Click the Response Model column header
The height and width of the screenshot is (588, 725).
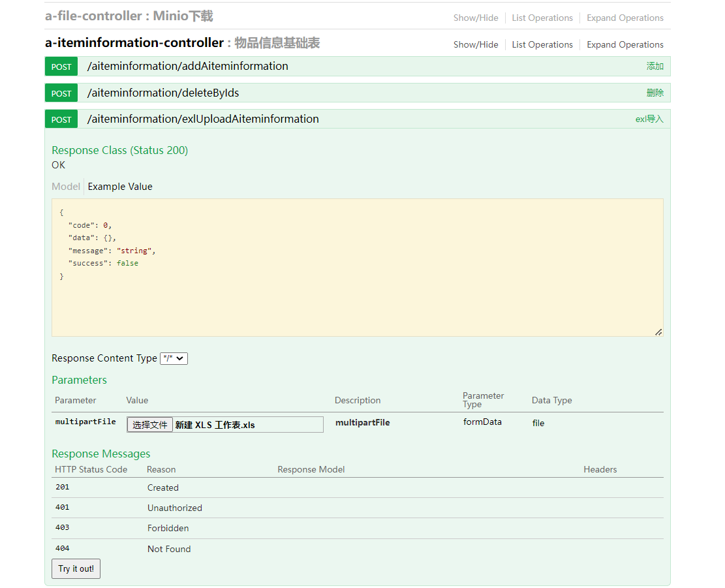tap(311, 470)
